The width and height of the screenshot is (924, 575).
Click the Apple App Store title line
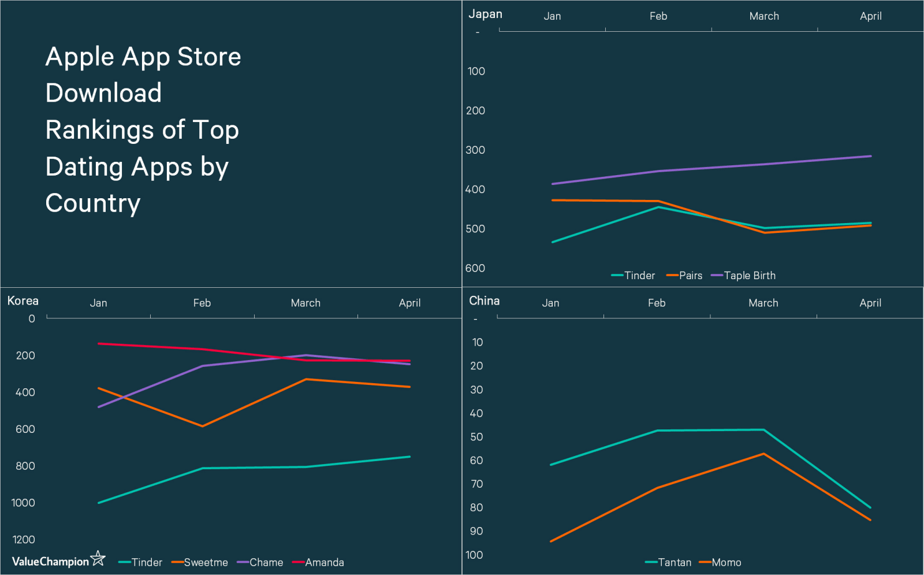click(x=143, y=57)
